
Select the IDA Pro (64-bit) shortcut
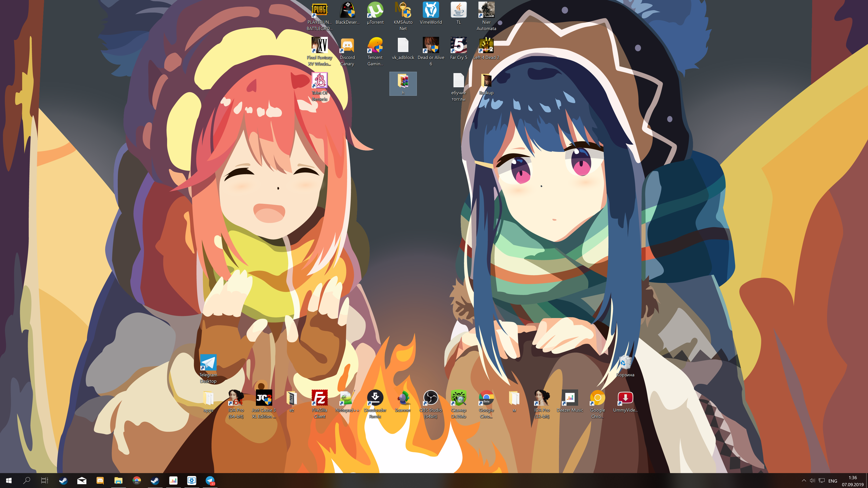tap(236, 404)
